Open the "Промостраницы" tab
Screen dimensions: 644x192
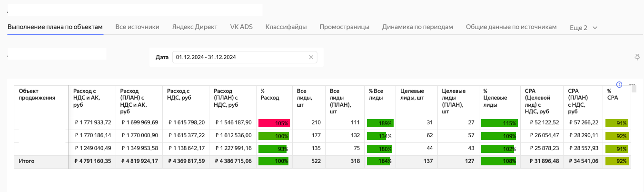[x=344, y=27]
